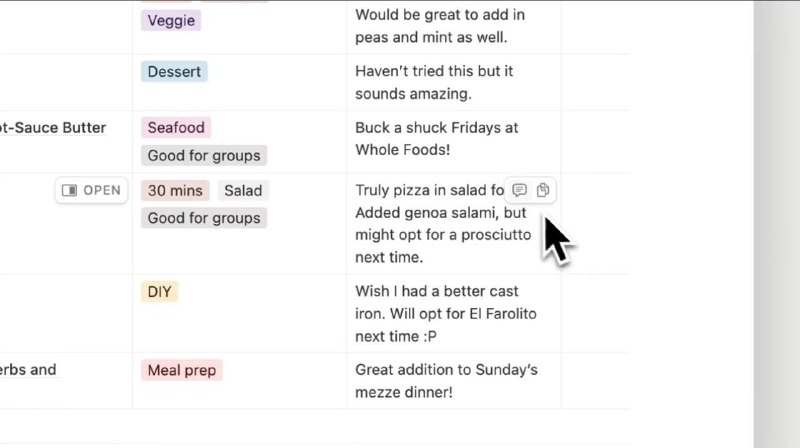Edit the 'sounds amazing' note cell
The width and height of the screenshot is (800, 448).
point(454,82)
